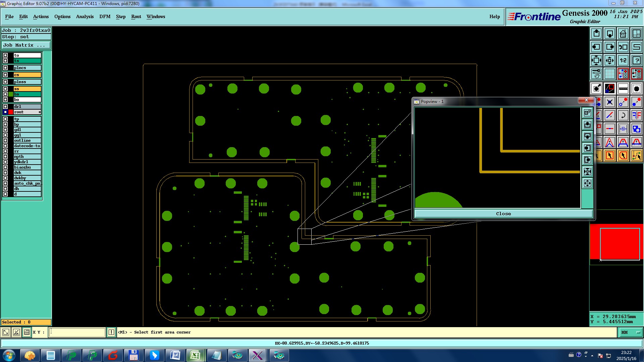Click the mirror feature F icon
644x362 pixels.
pos(636,115)
